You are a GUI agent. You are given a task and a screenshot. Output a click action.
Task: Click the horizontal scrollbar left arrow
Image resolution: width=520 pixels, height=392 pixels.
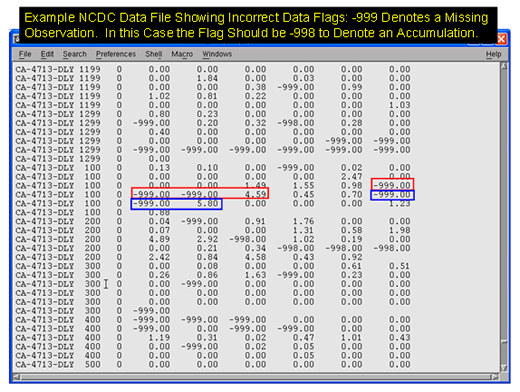tap(16, 377)
